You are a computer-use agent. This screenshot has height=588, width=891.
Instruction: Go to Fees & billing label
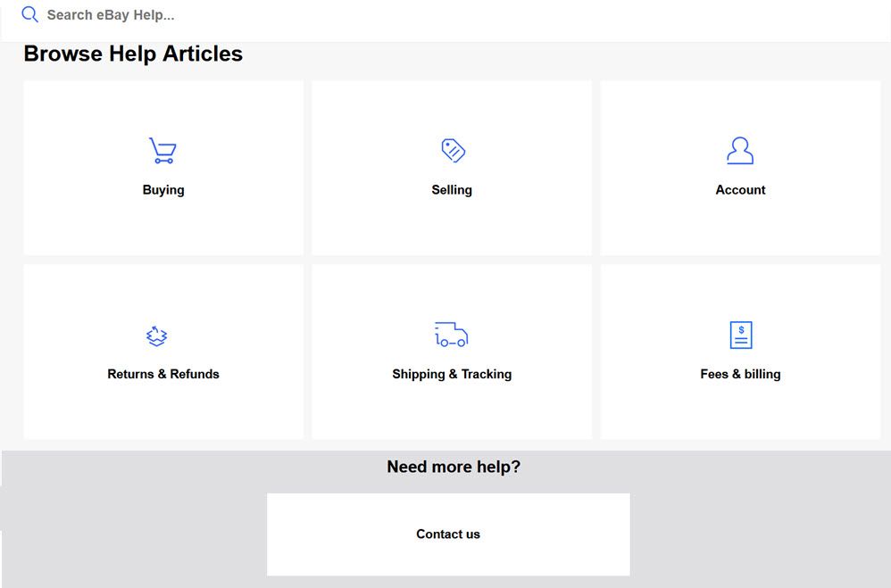[740, 375]
